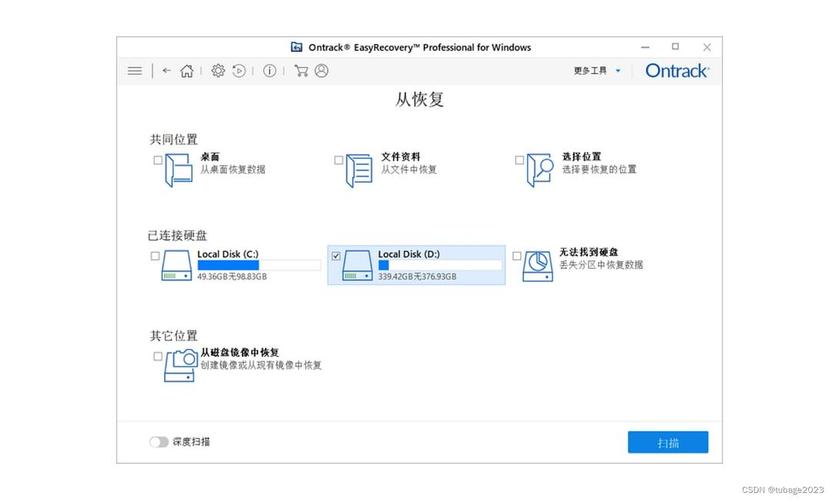Click the documents folder icon

[359, 170]
